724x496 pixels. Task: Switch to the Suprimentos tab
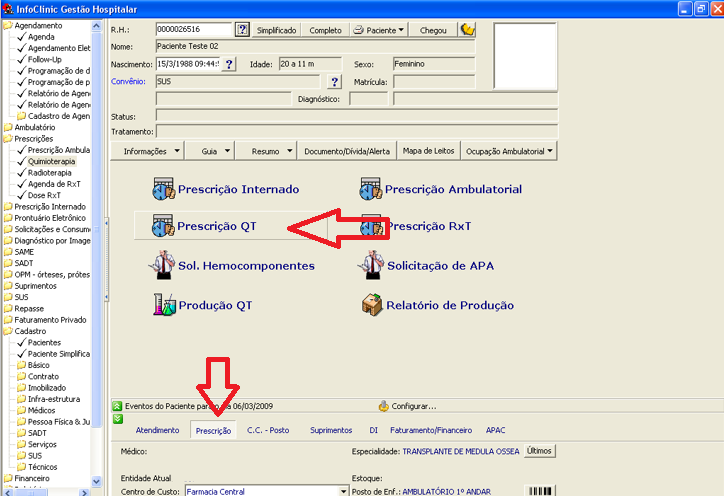click(331, 430)
